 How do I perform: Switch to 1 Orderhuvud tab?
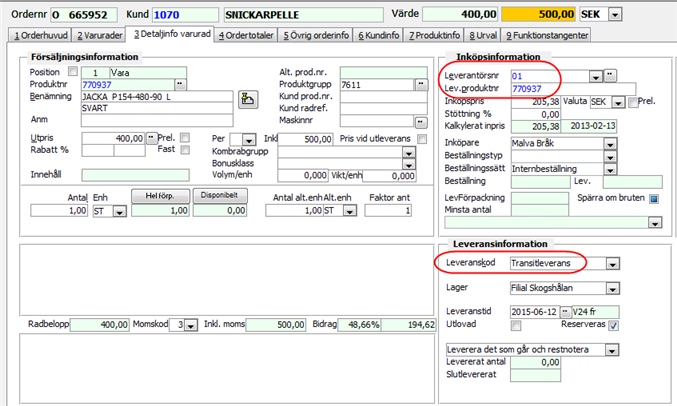tap(41, 35)
